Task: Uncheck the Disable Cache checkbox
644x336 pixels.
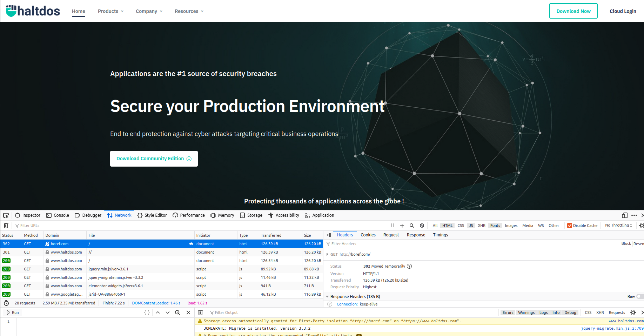Action: tap(570, 226)
